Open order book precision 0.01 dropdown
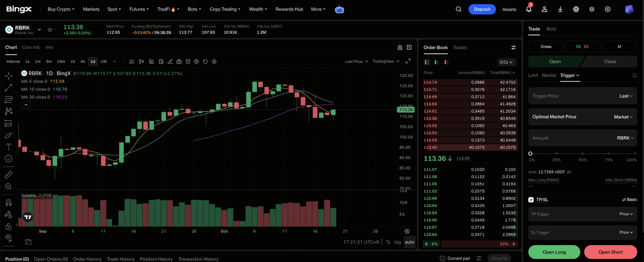Viewport: 644px width, 262px height. coord(506,62)
